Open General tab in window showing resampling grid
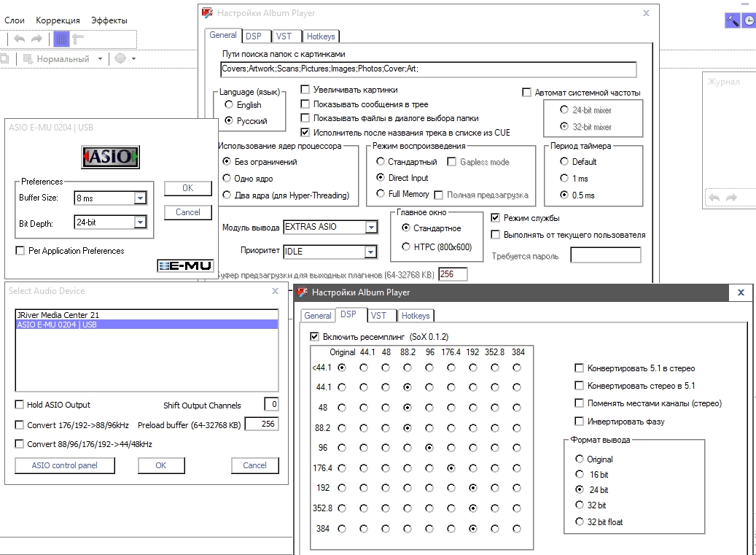This screenshot has height=555, width=756. point(318,316)
